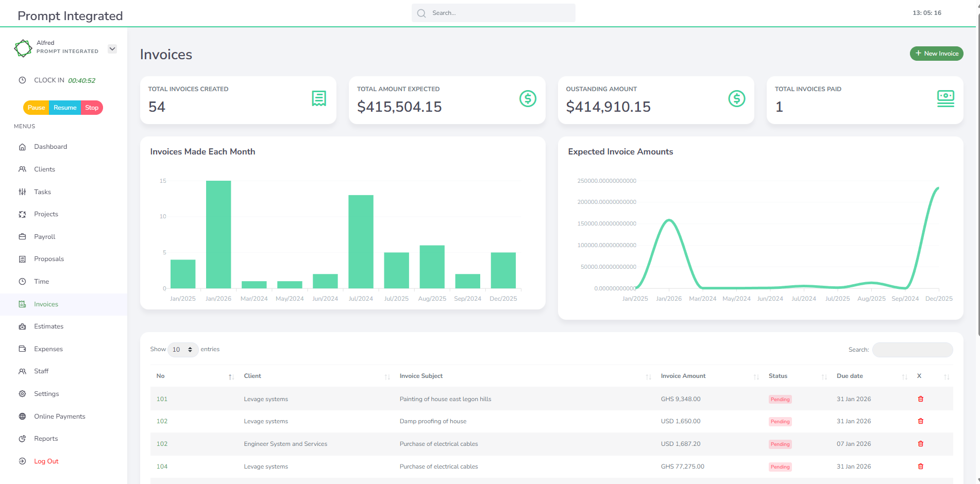Focus the table Search input field

[912, 350]
